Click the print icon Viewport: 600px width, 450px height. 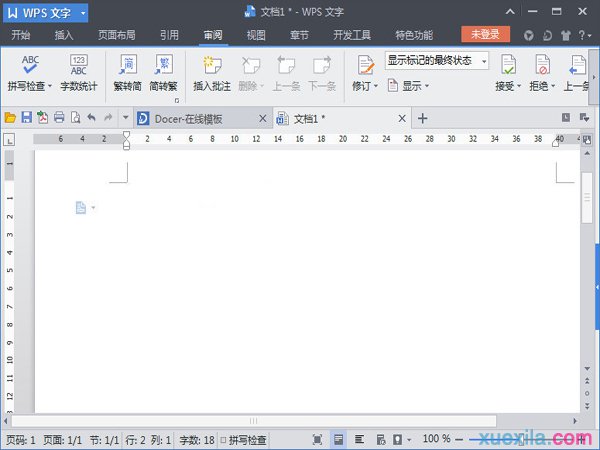pos(59,117)
